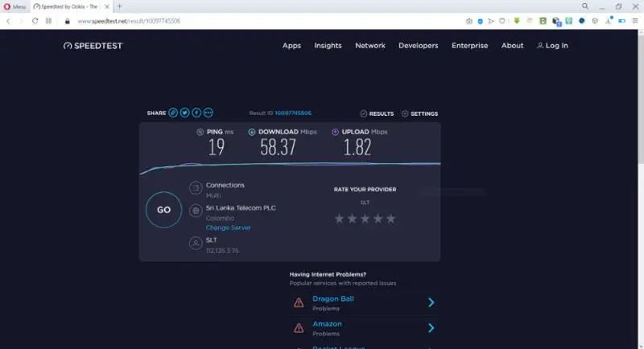Image resolution: width=644 pixels, height=349 pixels.
Task: Click the ping clock icon
Action: 200,132
